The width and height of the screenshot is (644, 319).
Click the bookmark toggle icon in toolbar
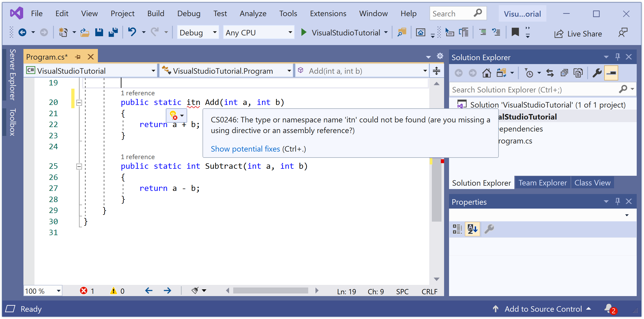[515, 32]
